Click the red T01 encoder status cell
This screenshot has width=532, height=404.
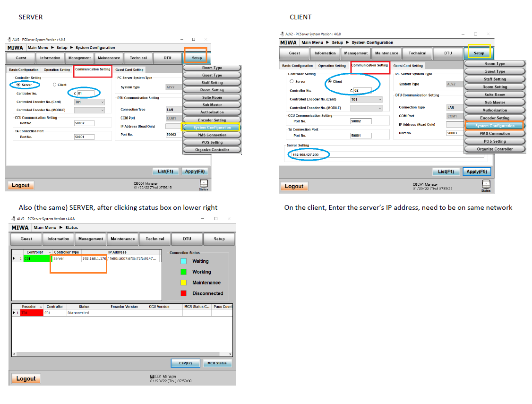[32, 313]
